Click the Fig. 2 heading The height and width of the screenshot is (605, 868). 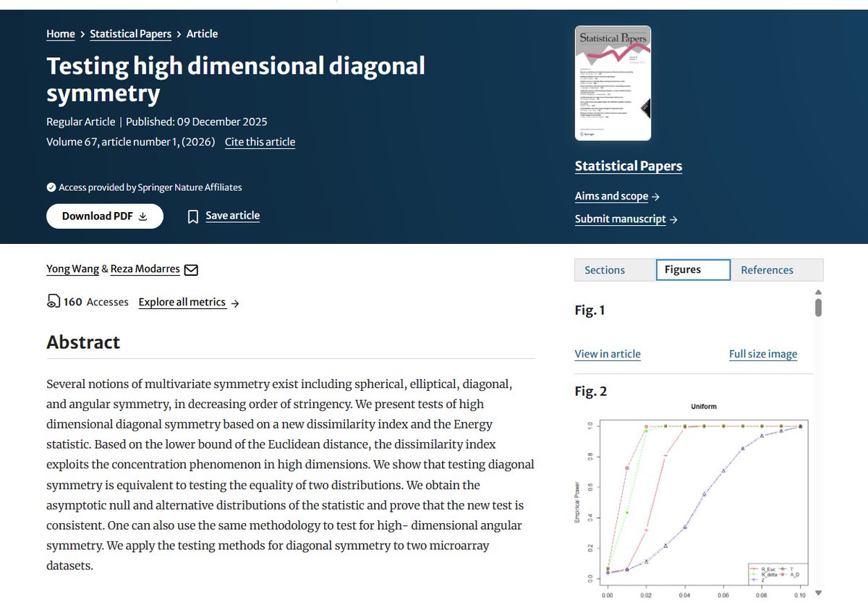pyautogui.click(x=591, y=392)
